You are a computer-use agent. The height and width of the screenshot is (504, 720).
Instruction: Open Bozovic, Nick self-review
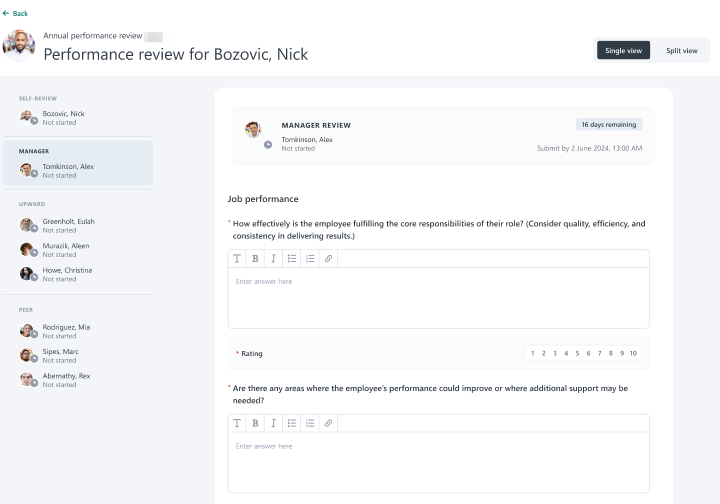coord(63,117)
